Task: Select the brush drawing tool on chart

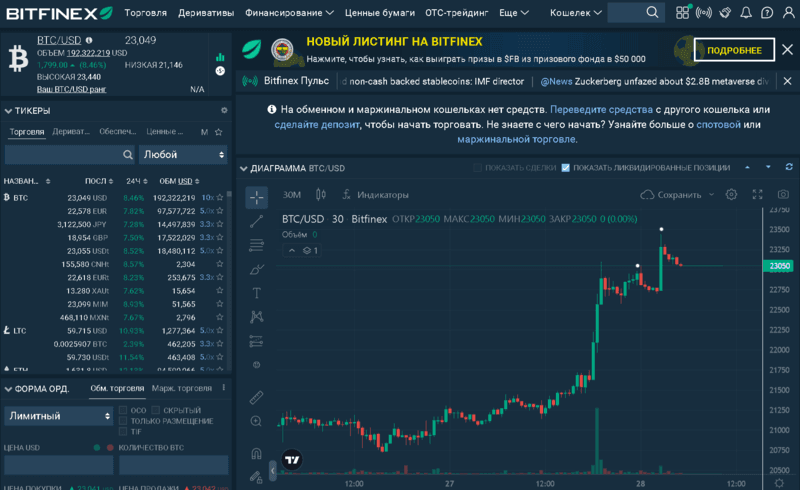Action: pyautogui.click(x=257, y=269)
